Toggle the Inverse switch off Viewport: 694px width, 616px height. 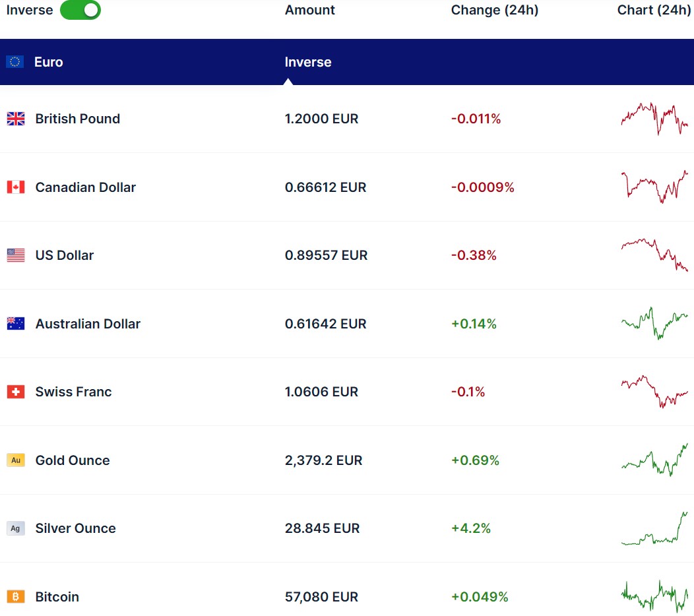[80, 10]
